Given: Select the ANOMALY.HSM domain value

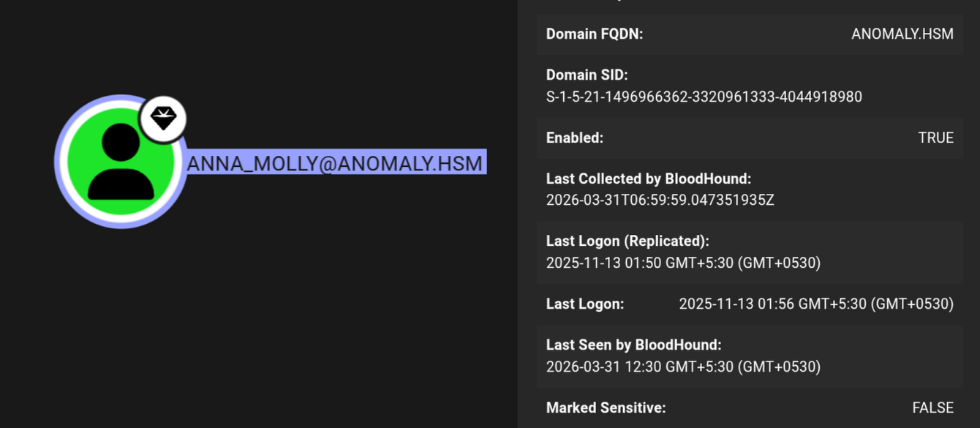Looking at the screenshot, I should [x=902, y=34].
